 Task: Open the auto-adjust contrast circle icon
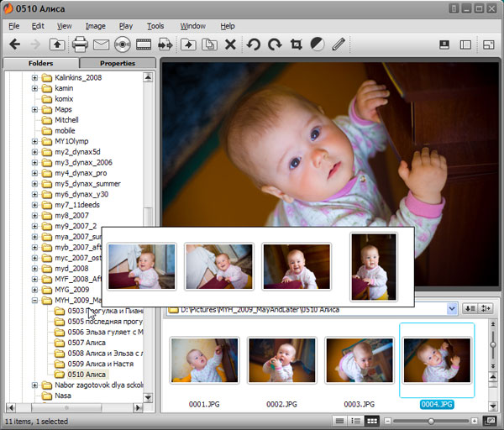click(318, 45)
